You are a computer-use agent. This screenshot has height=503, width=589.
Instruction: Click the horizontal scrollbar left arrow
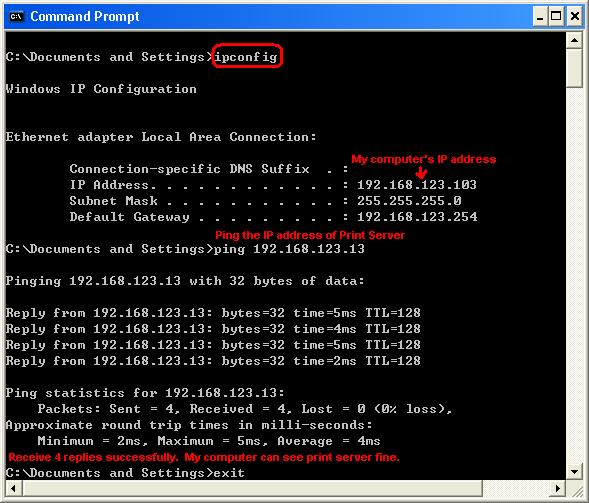pyautogui.click(x=13, y=488)
